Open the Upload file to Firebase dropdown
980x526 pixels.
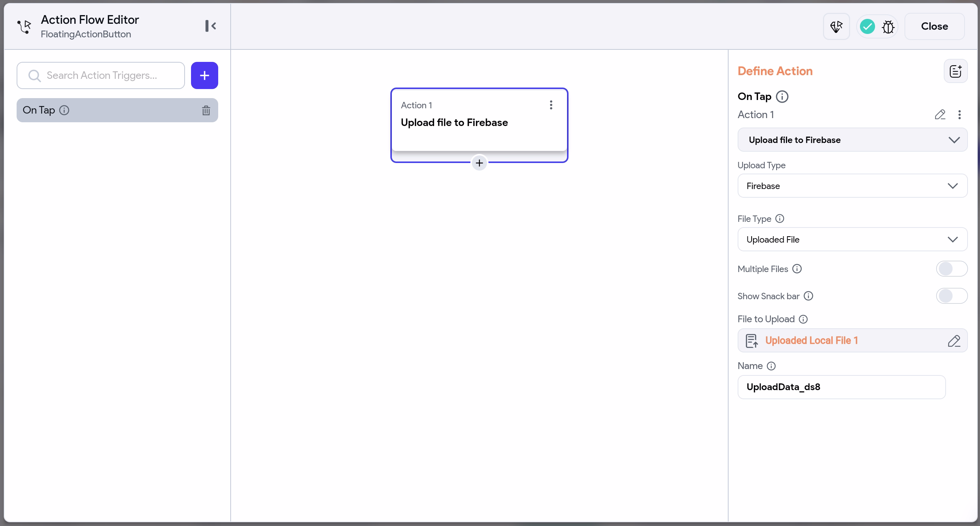click(852, 140)
